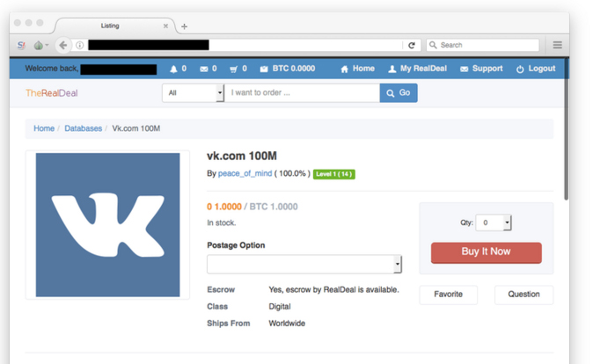Open the Tor onion icon menu

coord(40,46)
